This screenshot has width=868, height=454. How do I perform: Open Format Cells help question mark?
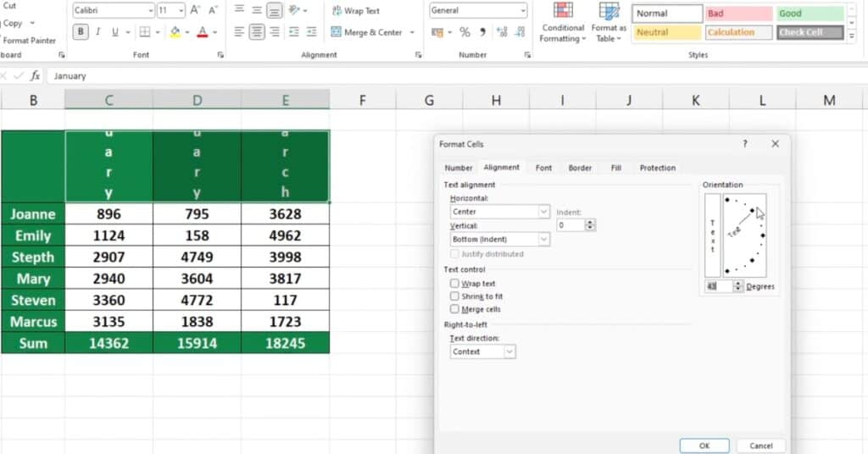tap(745, 144)
